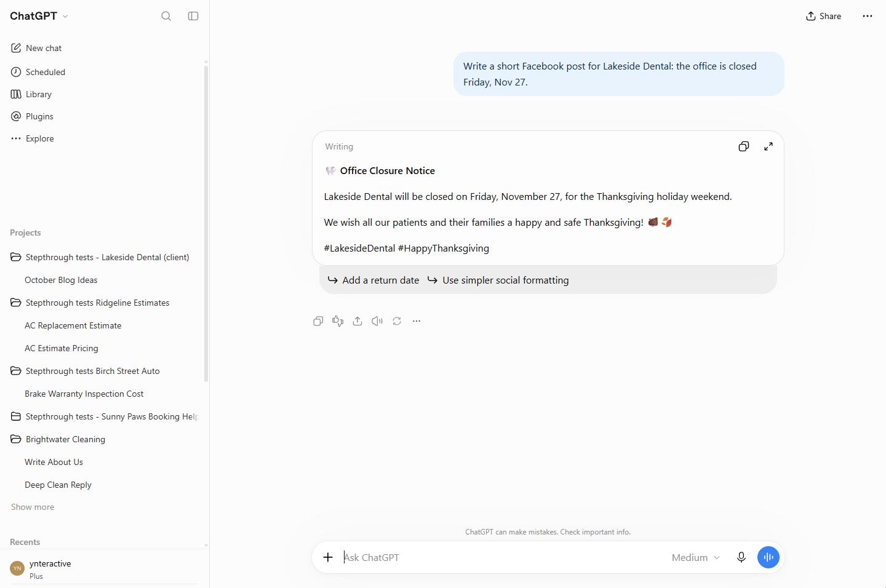Screen dimensions: 886x588
Task: Click the sidebar vertical scrollbar
Action: pos(206,223)
